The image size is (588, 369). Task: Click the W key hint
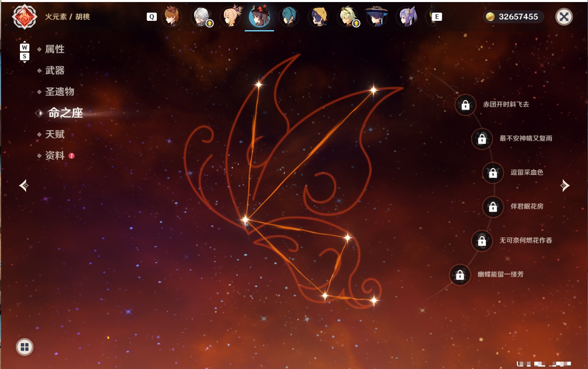(x=24, y=47)
